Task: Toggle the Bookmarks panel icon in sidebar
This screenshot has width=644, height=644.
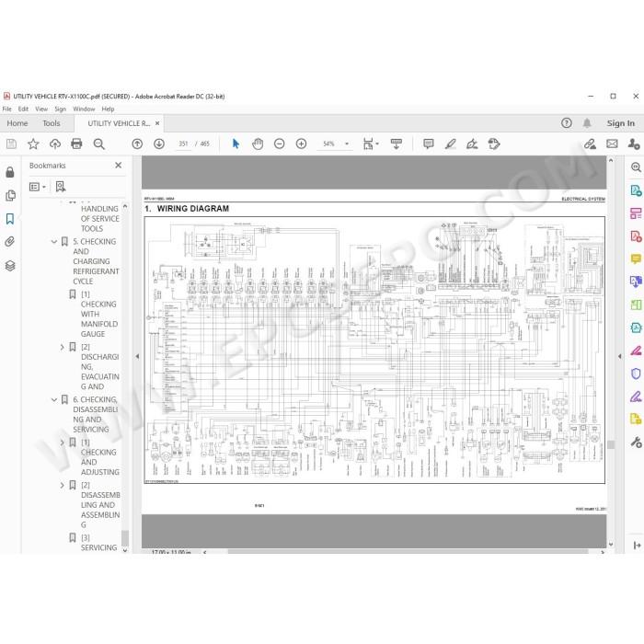Action: coord(10,219)
